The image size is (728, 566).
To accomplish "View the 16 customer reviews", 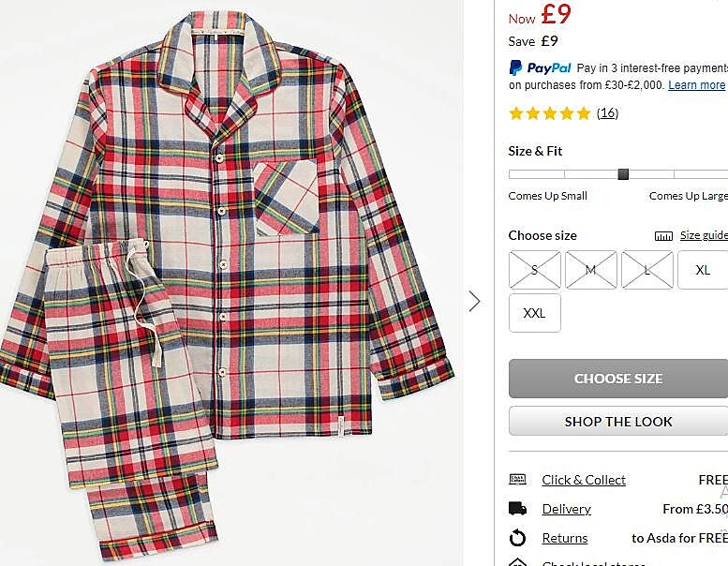I will (x=607, y=113).
